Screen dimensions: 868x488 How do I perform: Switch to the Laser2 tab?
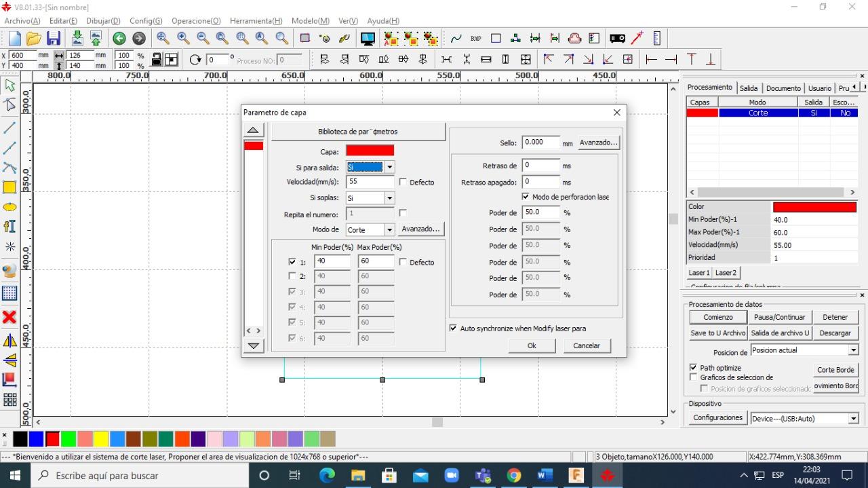tap(725, 272)
